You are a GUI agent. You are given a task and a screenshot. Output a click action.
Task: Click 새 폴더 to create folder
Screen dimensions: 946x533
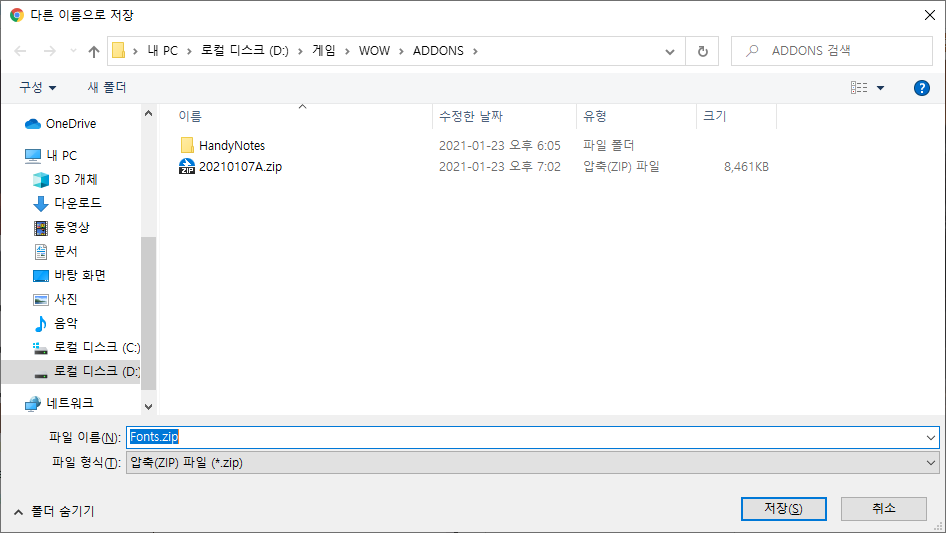(x=107, y=88)
